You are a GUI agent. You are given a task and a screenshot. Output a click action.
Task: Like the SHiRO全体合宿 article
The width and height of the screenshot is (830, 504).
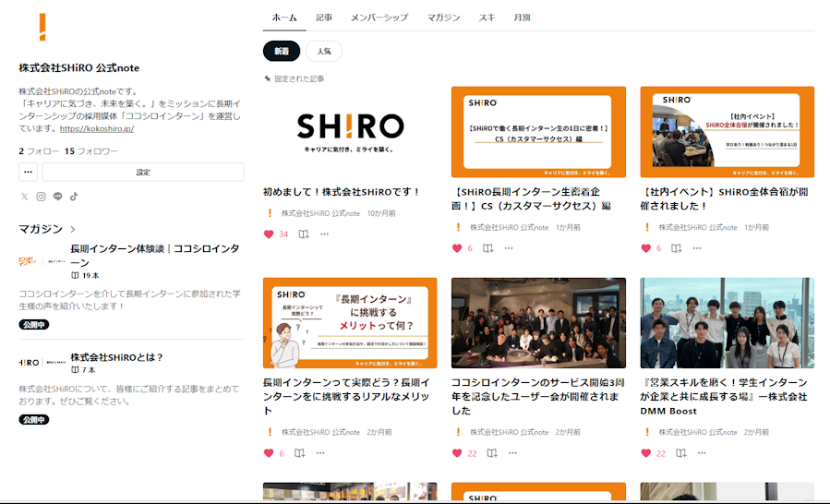645,247
